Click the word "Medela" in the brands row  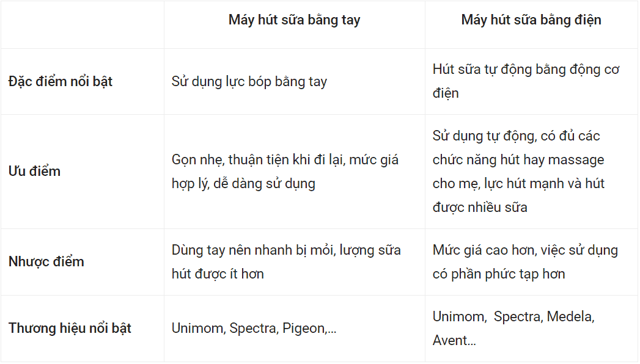(570, 317)
